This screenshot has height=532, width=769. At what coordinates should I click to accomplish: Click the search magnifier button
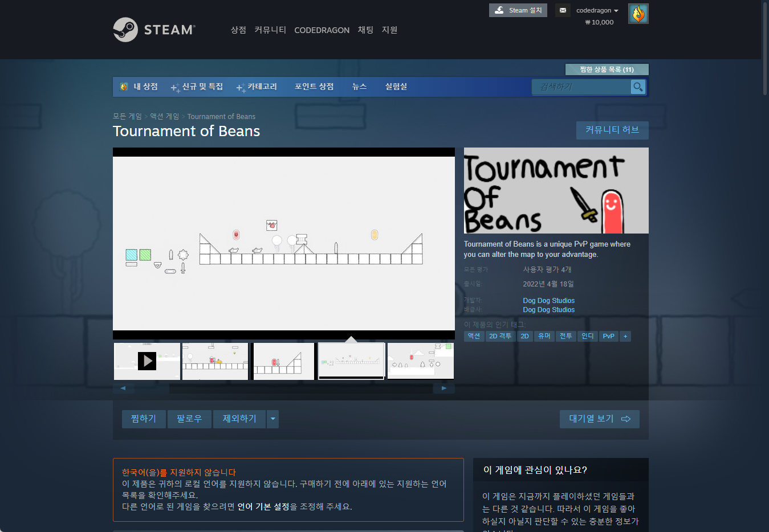pos(638,87)
